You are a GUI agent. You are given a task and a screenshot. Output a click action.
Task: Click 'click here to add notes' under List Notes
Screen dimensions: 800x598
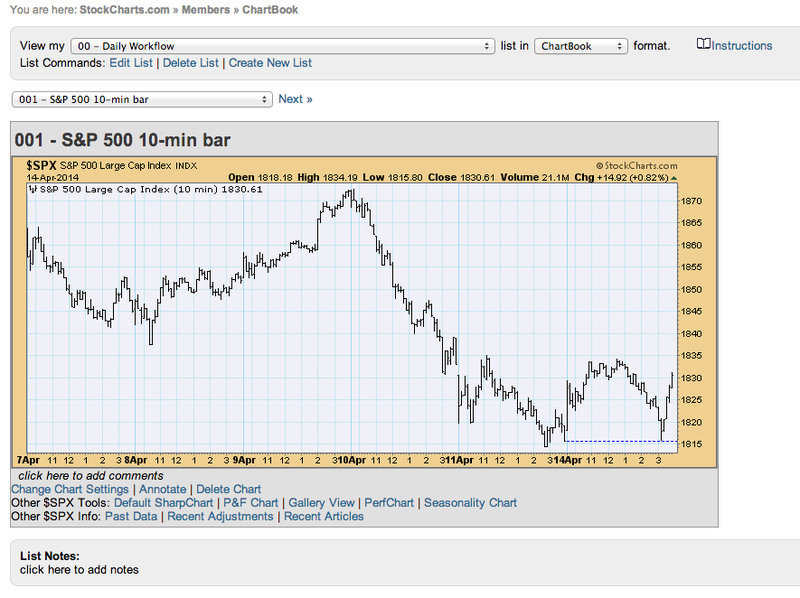point(79,570)
